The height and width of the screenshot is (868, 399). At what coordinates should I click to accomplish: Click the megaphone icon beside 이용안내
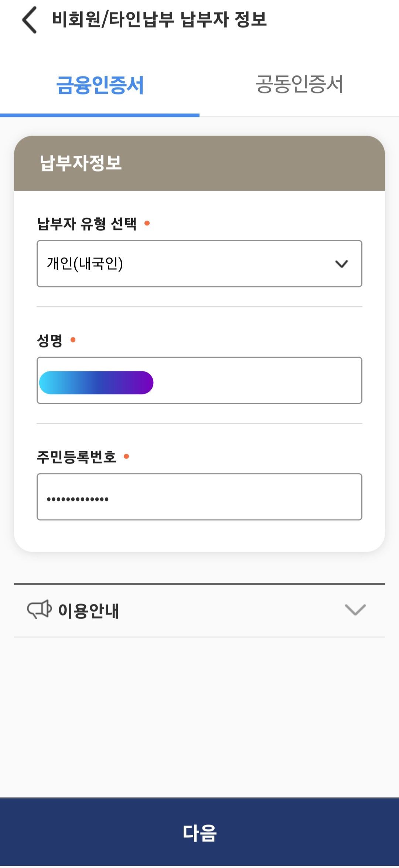(x=40, y=609)
